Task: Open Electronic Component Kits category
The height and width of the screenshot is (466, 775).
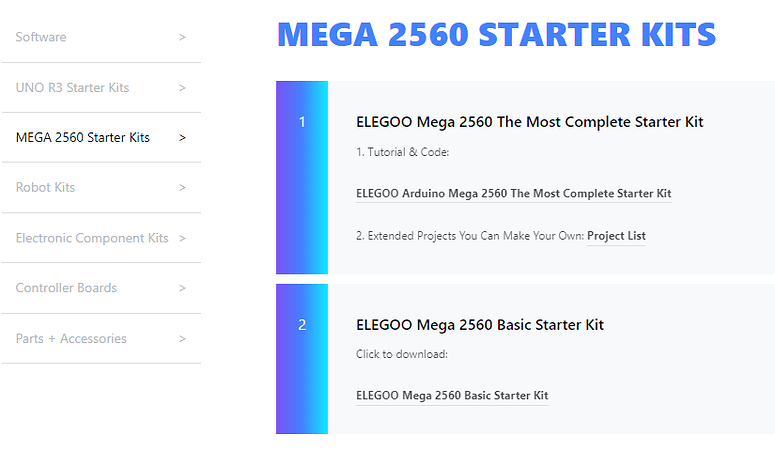Action: pyautogui.click(x=92, y=238)
